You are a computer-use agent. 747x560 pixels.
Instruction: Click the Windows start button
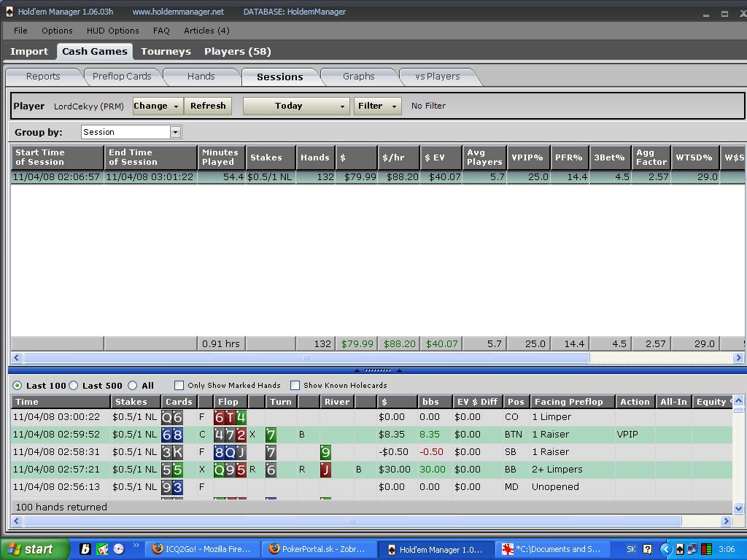34,549
